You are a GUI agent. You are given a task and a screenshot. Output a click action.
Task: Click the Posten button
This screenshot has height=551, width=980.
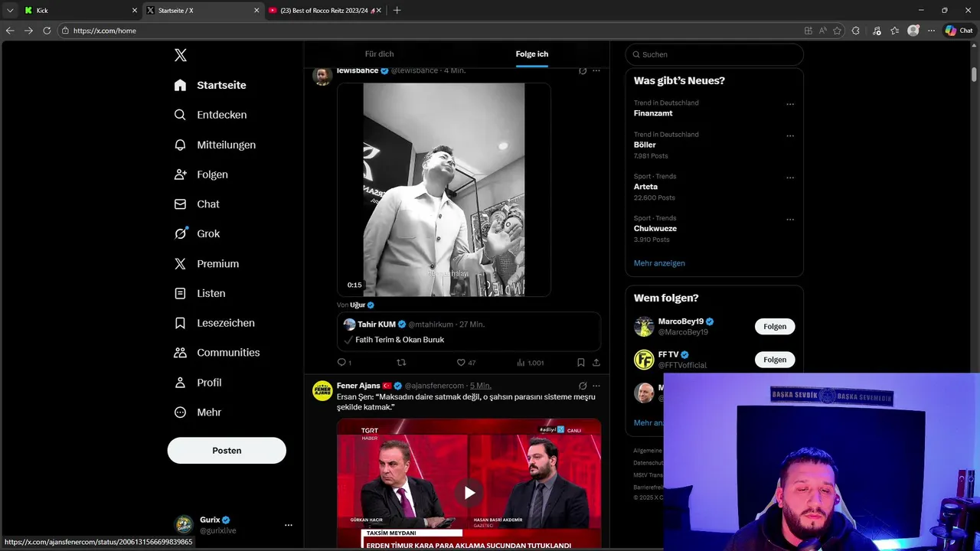click(x=227, y=451)
